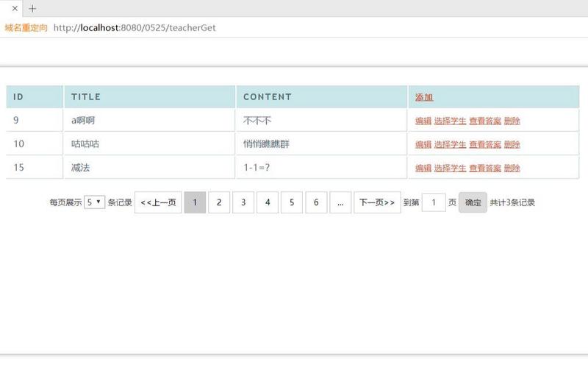Click the 域名重定向 label in address bar
The image size is (588, 368).
click(26, 28)
